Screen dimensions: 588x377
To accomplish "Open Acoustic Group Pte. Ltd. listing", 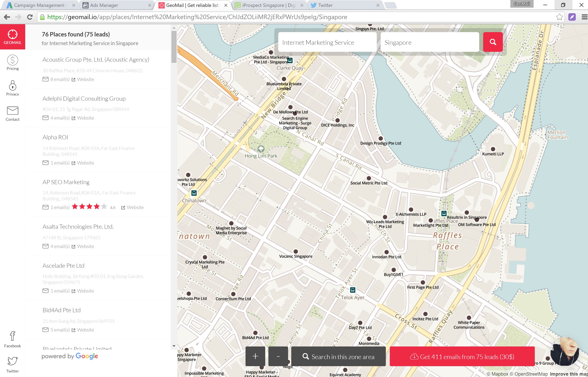I will point(96,59).
